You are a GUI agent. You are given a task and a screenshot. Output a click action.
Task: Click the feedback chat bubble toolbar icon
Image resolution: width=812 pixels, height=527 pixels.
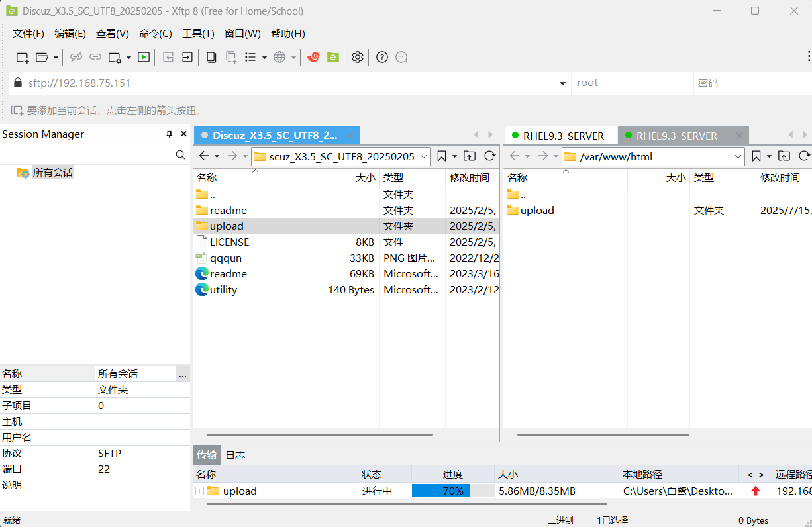[401, 57]
